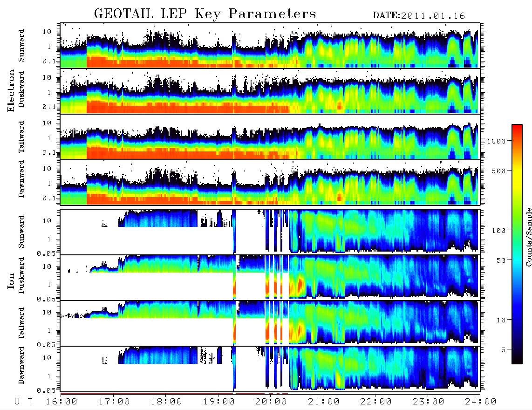532x410 pixels.
Task: Click the Ion group axis label
Action: pyautogui.click(x=11, y=281)
